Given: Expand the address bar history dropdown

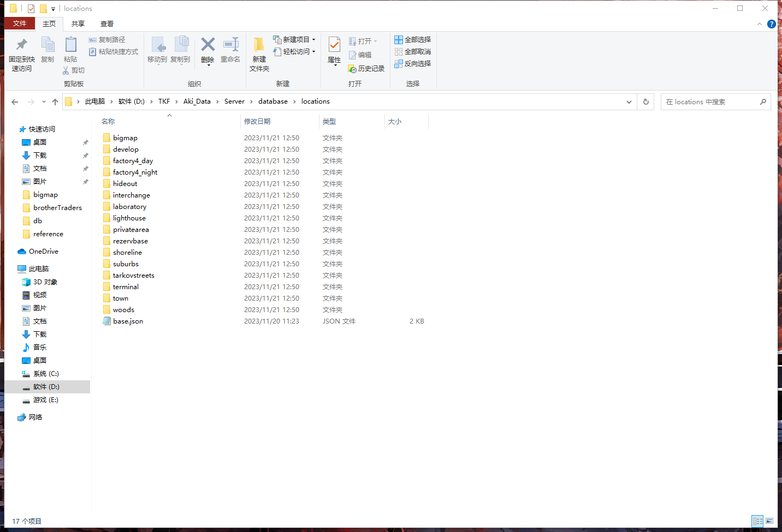Looking at the screenshot, I should [629, 102].
